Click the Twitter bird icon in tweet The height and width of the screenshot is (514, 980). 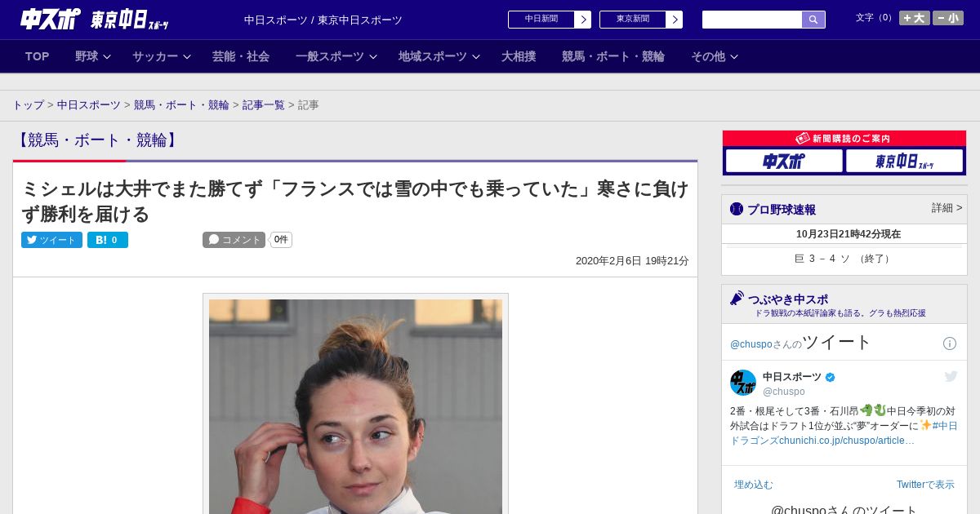[x=951, y=376]
